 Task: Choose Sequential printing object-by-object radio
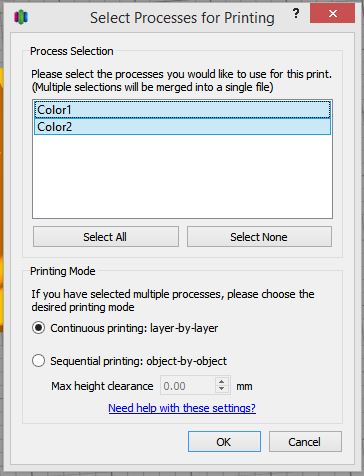(x=39, y=361)
